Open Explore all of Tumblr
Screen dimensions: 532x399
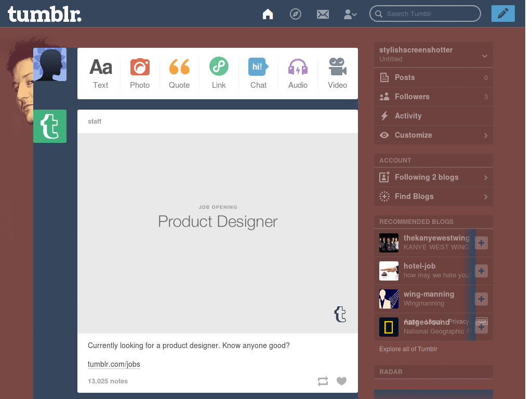click(408, 349)
